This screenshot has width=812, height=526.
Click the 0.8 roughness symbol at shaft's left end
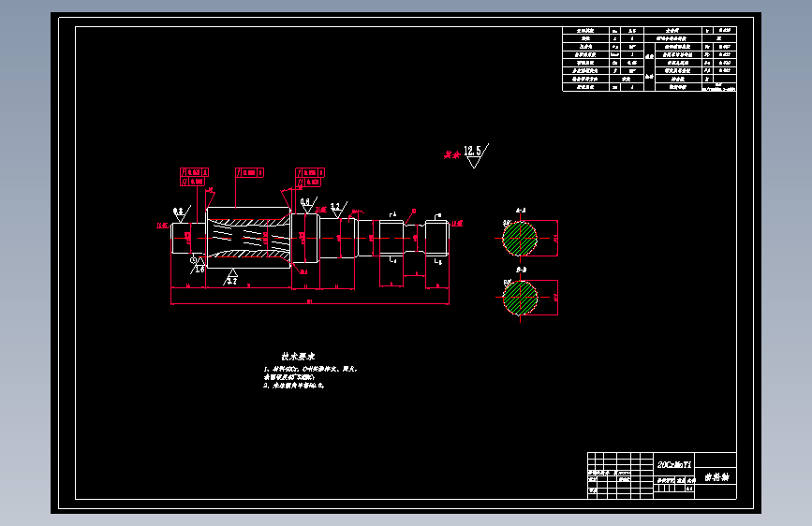point(182,213)
